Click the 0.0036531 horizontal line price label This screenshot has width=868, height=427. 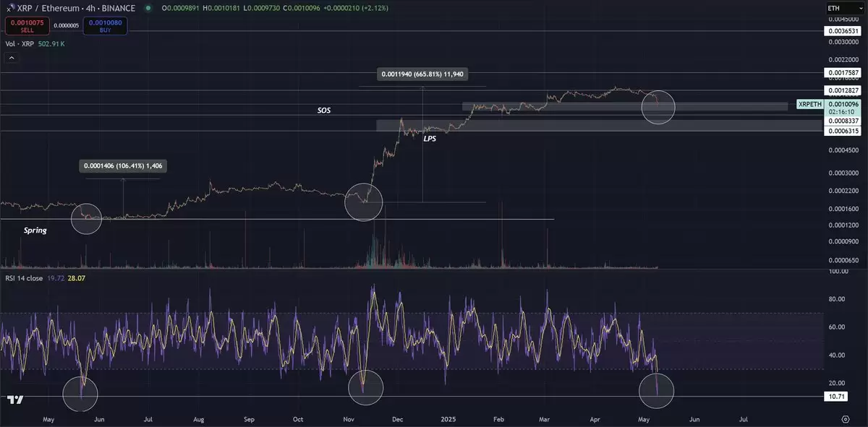(x=843, y=32)
